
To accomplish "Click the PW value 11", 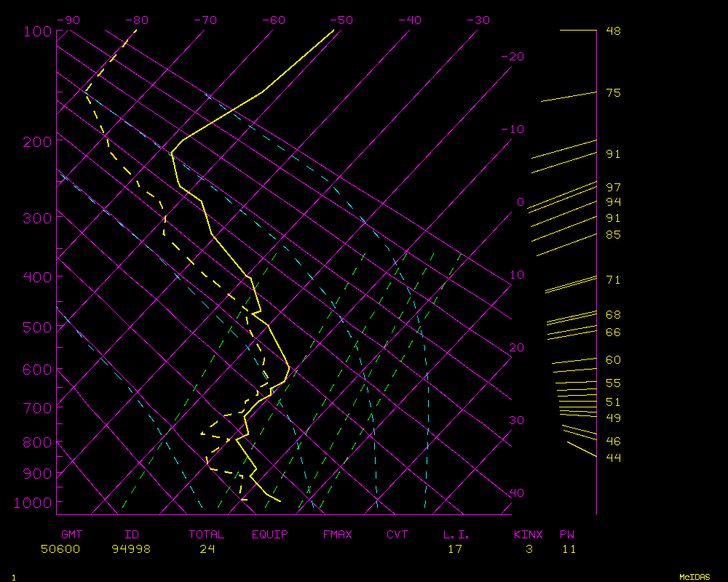I will point(569,549).
